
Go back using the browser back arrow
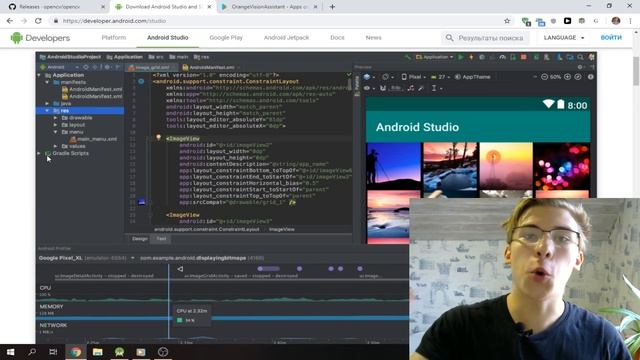(10, 21)
